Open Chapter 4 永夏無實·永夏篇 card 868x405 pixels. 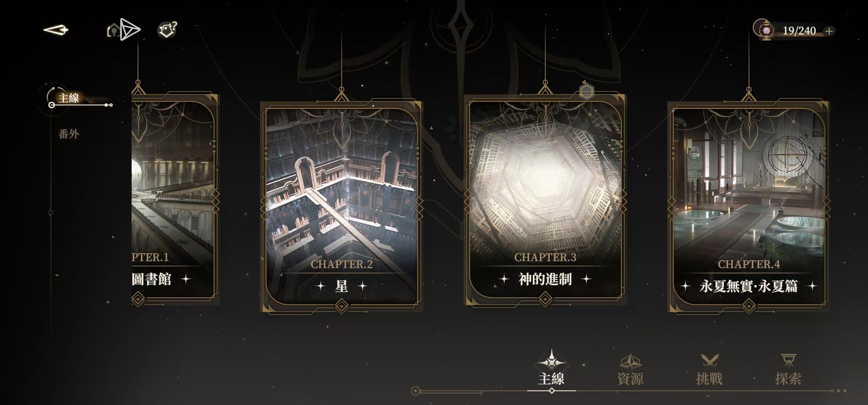tap(749, 207)
